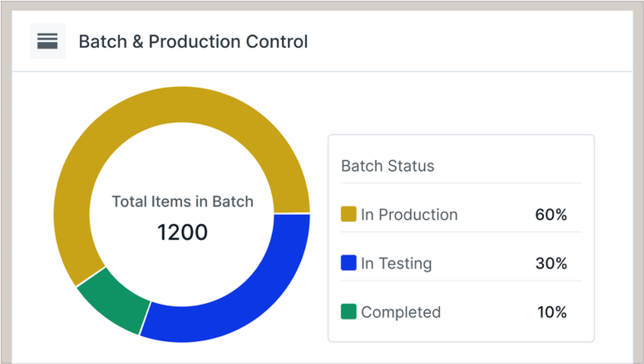This screenshot has height=364, width=644.
Task: Click the Total Items in Batch label
Action: [x=182, y=202]
